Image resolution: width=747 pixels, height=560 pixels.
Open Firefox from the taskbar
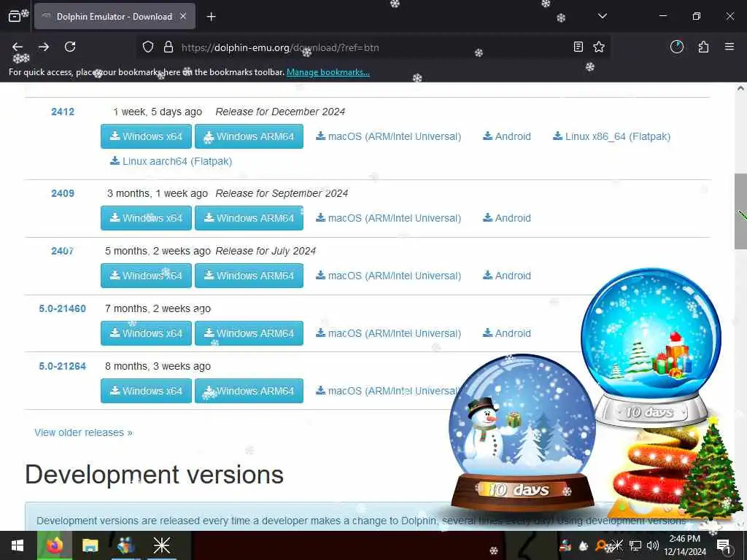[54, 545]
